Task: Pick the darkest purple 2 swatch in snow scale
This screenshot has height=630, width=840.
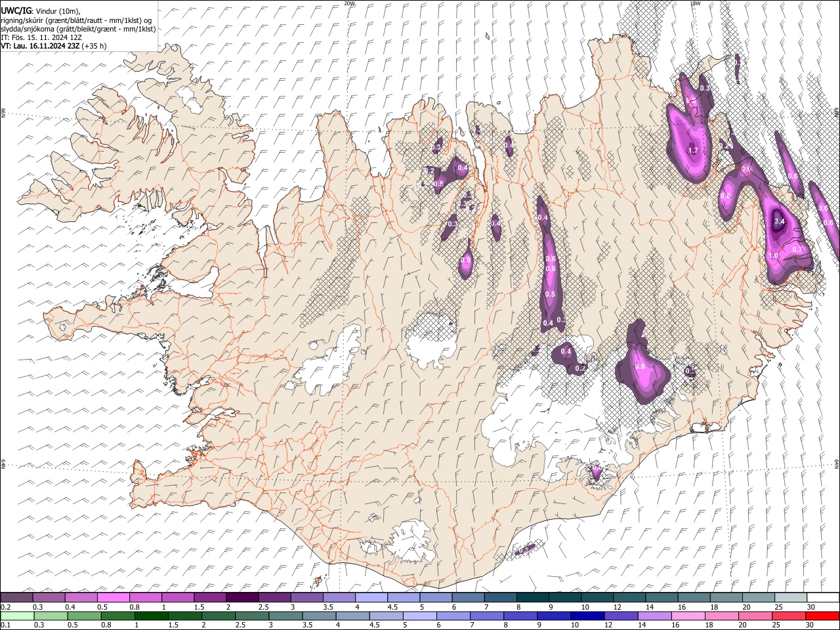Action: (x=241, y=597)
